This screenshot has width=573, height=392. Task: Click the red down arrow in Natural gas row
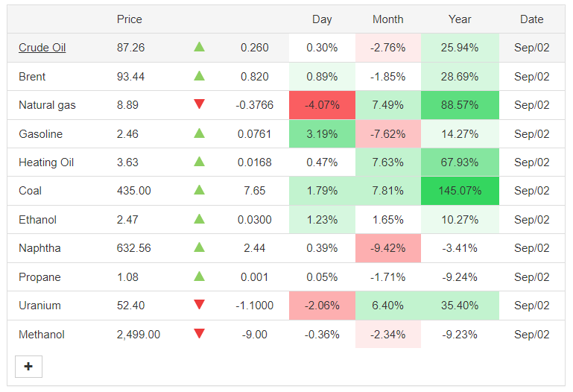pos(199,104)
